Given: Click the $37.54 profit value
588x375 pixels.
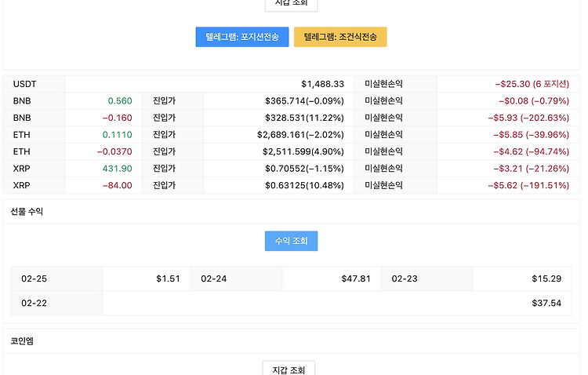Looking at the screenshot, I should click(x=546, y=304).
